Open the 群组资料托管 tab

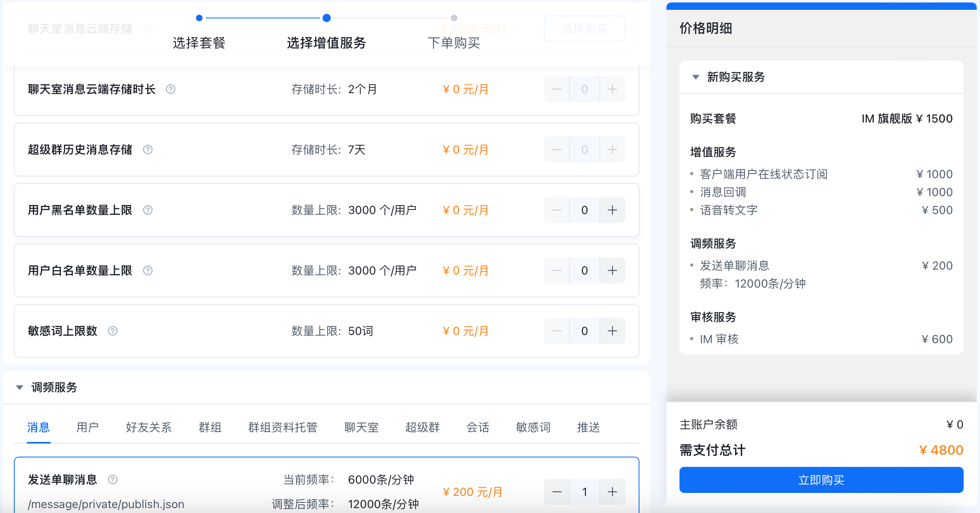(x=283, y=427)
